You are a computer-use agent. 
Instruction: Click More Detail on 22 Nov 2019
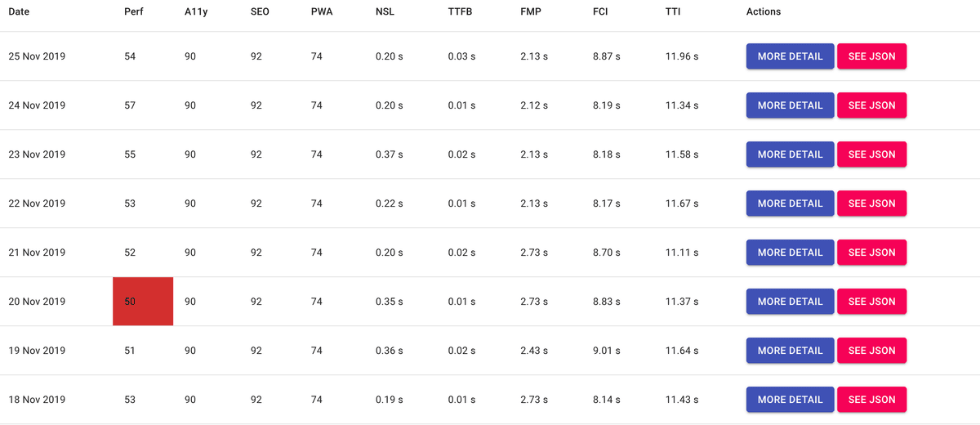click(x=790, y=204)
